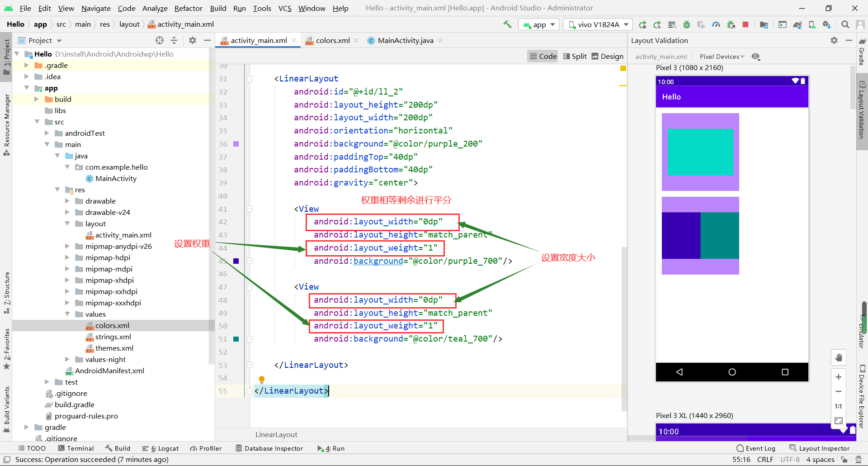
Task: Open the Database Inspector tool window
Action: click(x=269, y=448)
